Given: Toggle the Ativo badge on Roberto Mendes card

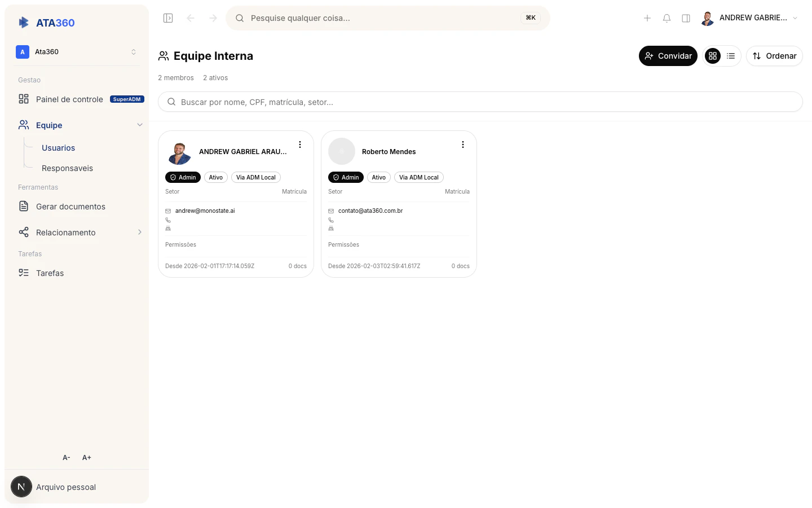Looking at the screenshot, I should pos(378,177).
